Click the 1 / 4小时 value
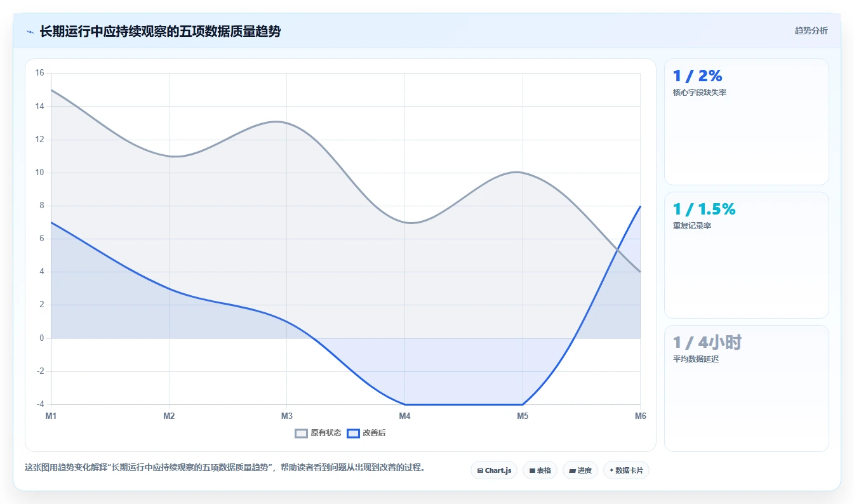 click(707, 343)
